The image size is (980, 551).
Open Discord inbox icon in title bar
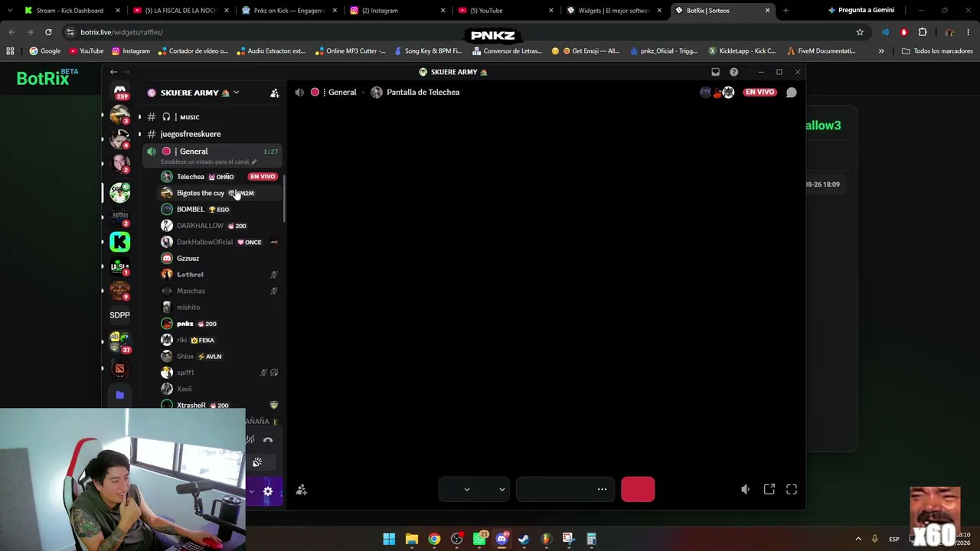pyautogui.click(x=715, y=72)
